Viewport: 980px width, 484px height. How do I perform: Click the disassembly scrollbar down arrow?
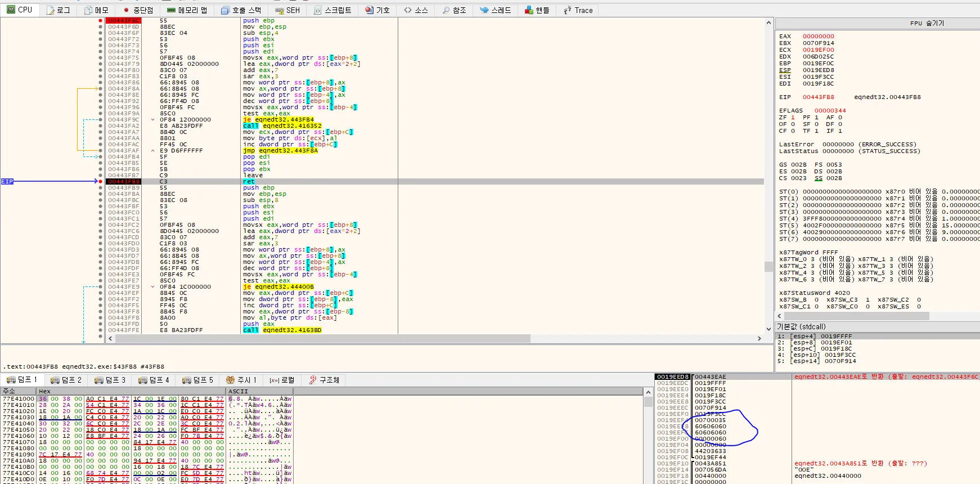(768, 329)
